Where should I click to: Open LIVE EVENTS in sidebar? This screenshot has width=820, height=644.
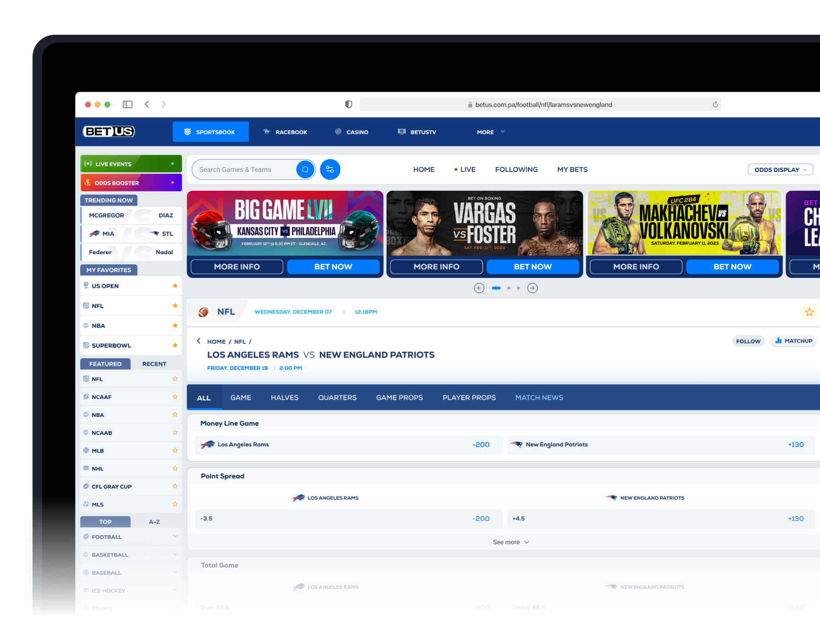131,164
